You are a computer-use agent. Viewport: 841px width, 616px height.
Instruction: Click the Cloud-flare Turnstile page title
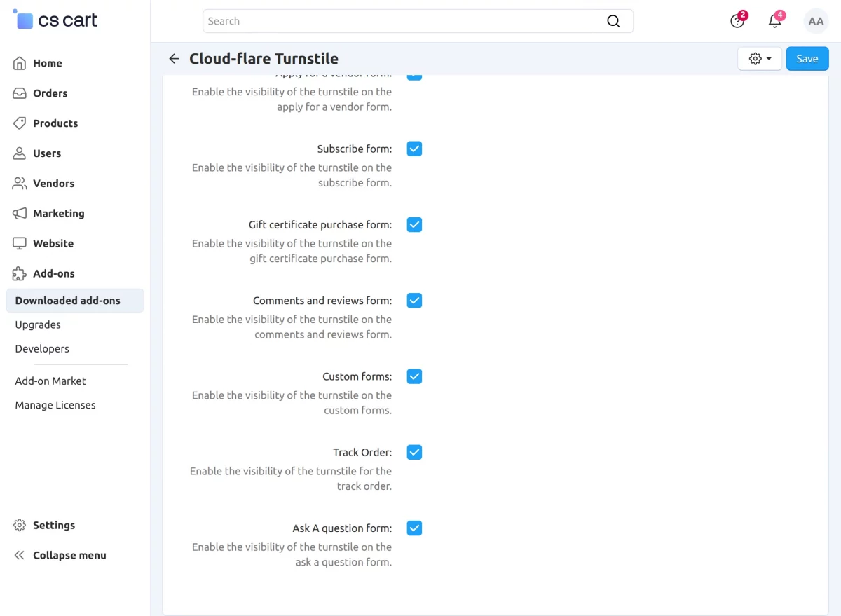point(264,59)
